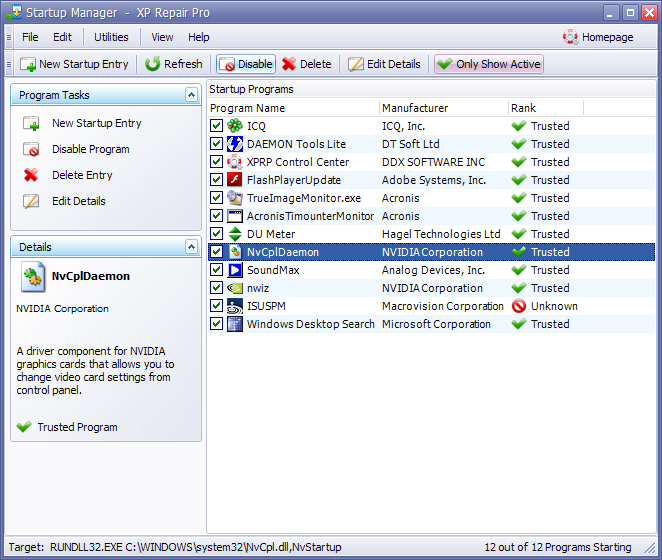Toggle the ISUSPM startup checkbox
Image resolution: width=662 pixels, height=560 pixels.
(217, 306)
